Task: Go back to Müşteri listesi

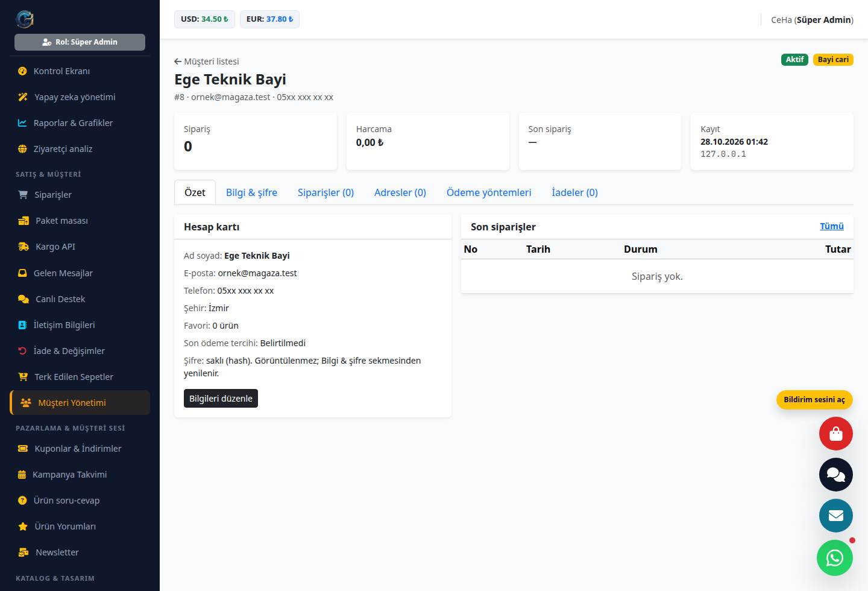Action: click(207, 62)
